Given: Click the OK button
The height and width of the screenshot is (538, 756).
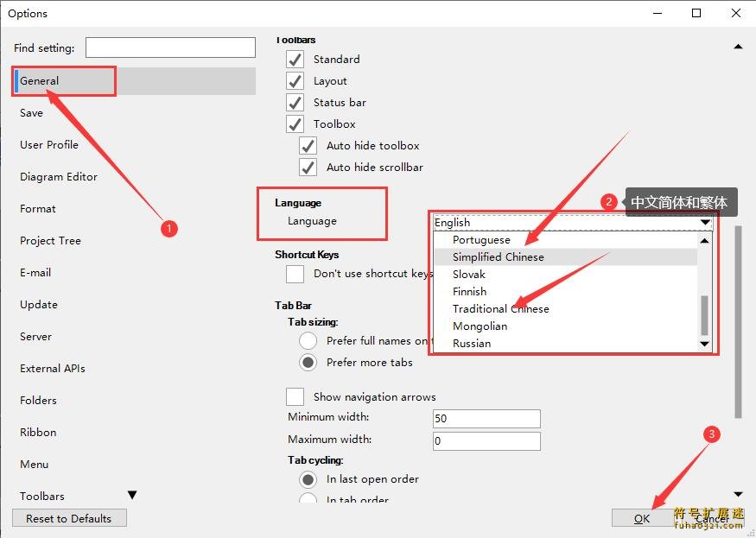Looking at the screenshot, I should point(642,518).
